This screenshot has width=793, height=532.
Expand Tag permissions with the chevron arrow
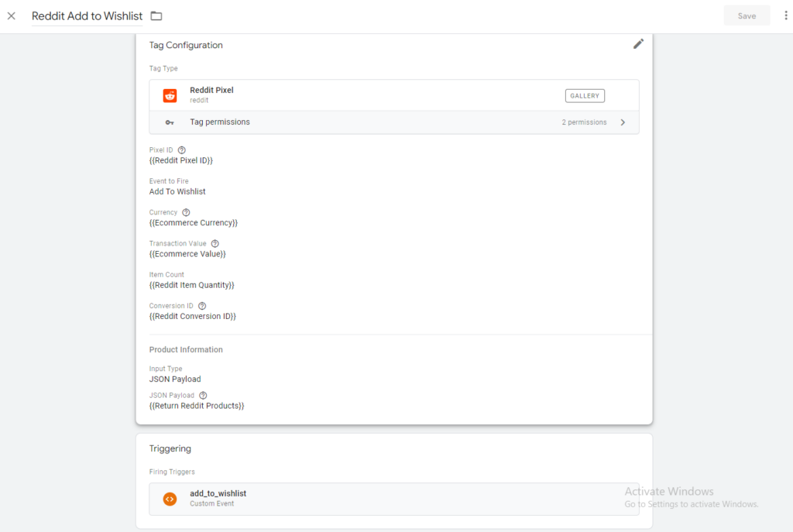pos(623,122)
